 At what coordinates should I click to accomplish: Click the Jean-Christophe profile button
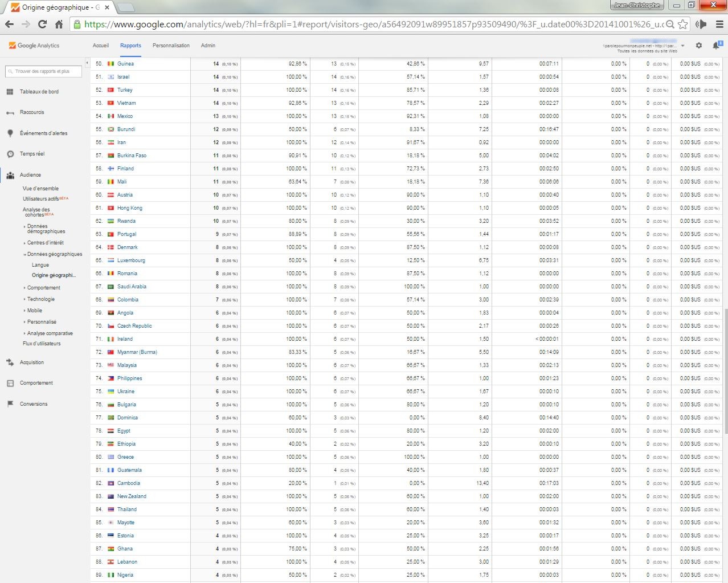point(637,5)
